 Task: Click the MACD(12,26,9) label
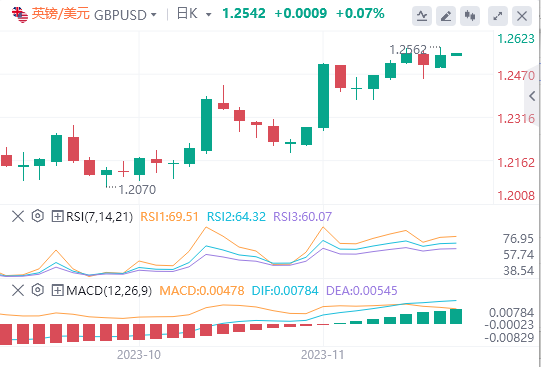tap(109, 291)
